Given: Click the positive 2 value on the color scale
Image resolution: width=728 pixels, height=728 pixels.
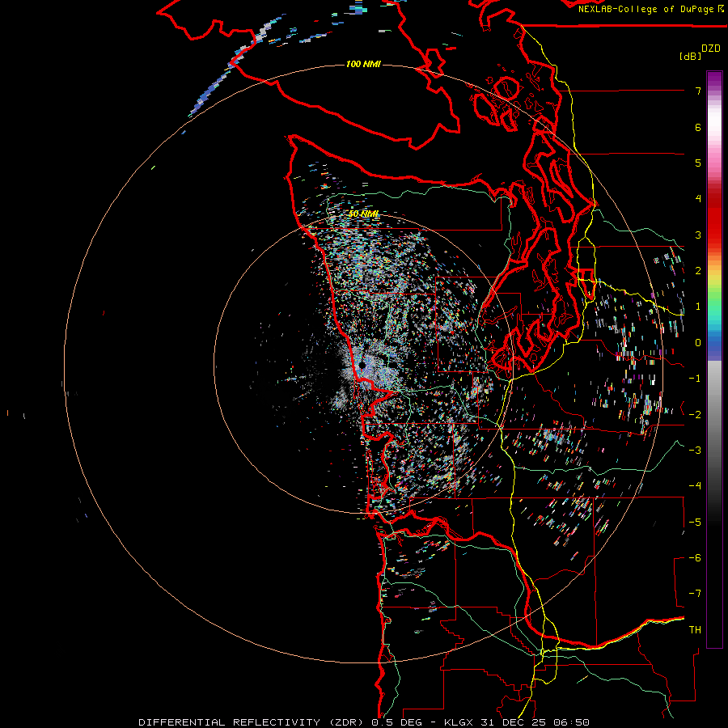Looking at the screenshot, I should click(x=698, y=271).
